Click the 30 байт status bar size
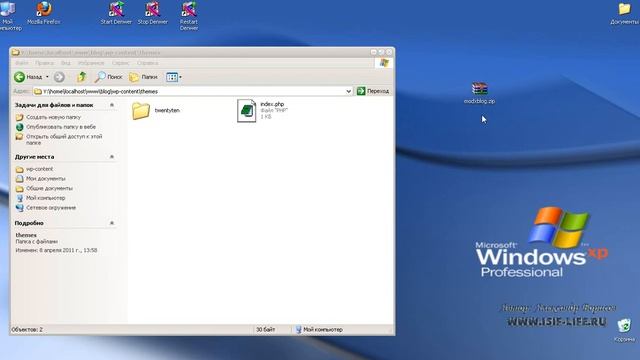Viewport: 640px width, 360px height. (x=265, y=329)
